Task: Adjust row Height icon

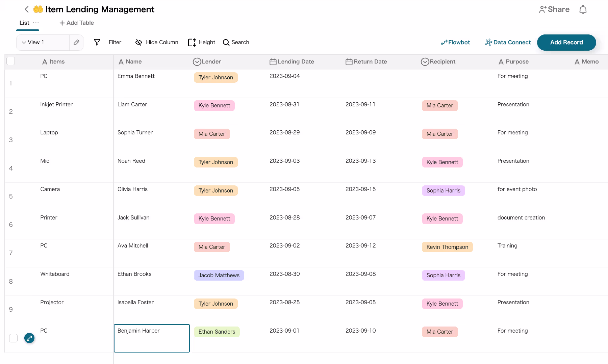Action: coord(192,43)
